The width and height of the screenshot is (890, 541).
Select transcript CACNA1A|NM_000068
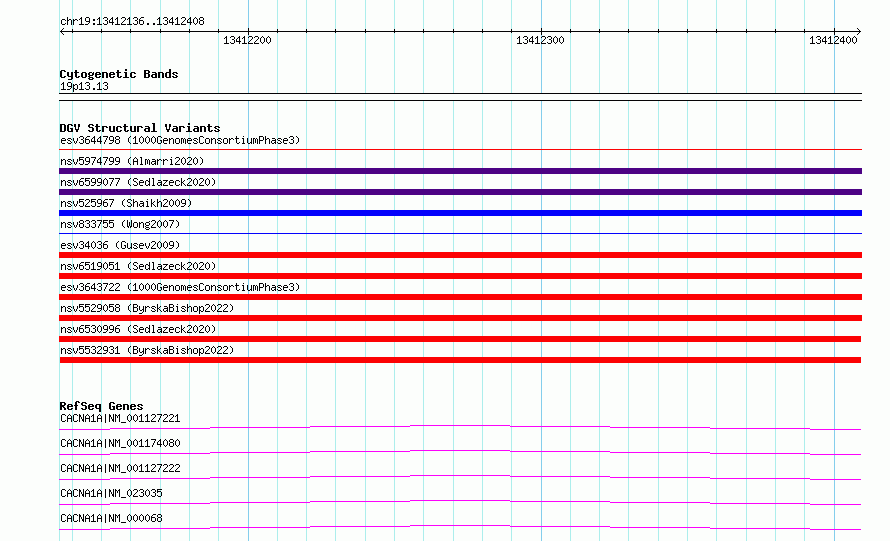(x=111, y=518)
